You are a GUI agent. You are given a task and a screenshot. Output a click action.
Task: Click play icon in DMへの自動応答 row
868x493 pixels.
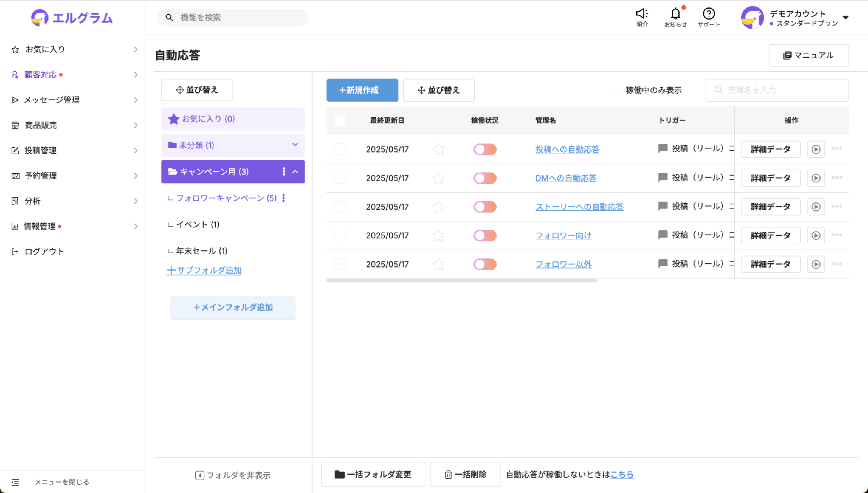pyautogui.click(x=815, y=178)
